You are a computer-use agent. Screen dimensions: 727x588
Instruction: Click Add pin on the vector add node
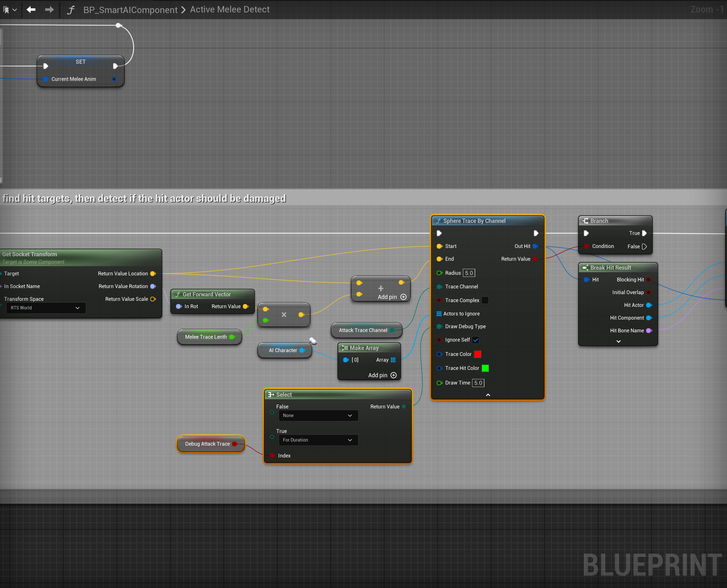coord(403,297)
